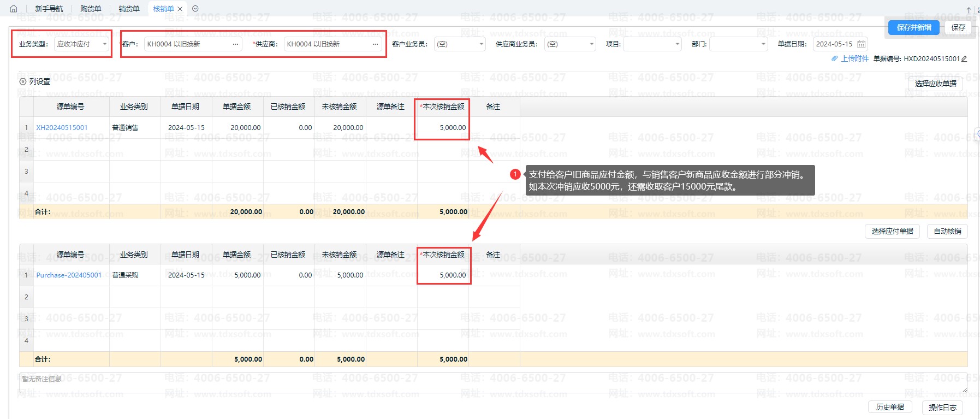Viewport: 980px width, 419px height.
Task: Click the 列设置 gear icon
Action: tap(23, 81)
